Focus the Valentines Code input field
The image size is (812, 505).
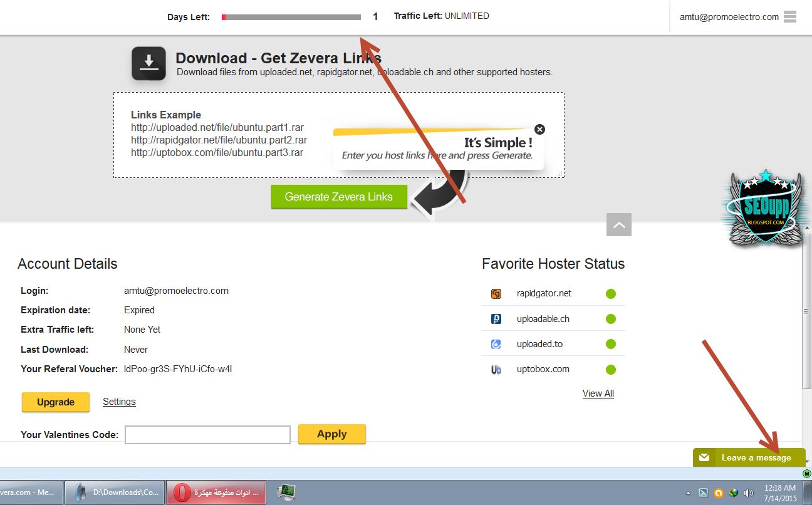pos(208,435)
